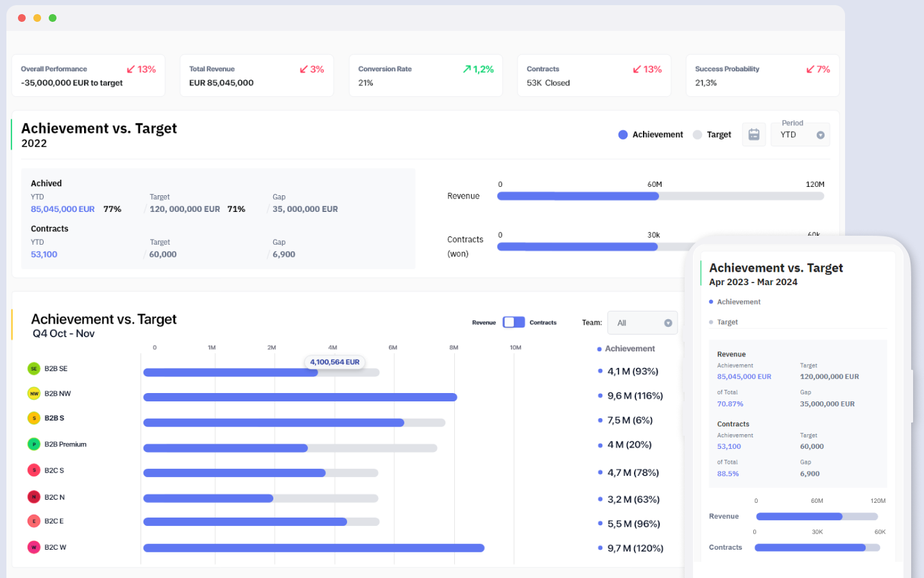The image size is (924, 578).
Task: Click the 4,100,564 EUR tooltip label
Action: coord(334,362)
